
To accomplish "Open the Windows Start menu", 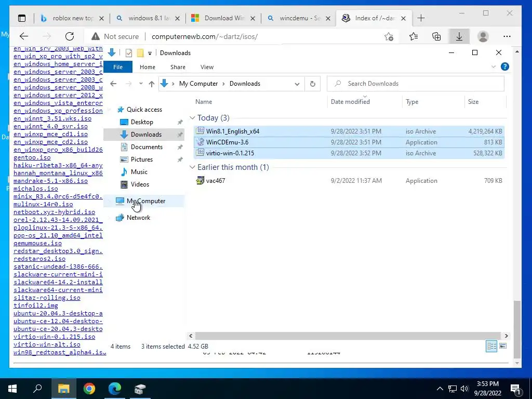I will coord(12,389).
